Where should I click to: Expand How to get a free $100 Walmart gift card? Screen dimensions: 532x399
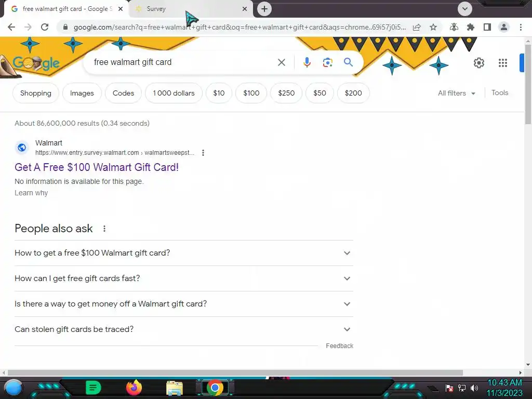[x=184, y=253]
